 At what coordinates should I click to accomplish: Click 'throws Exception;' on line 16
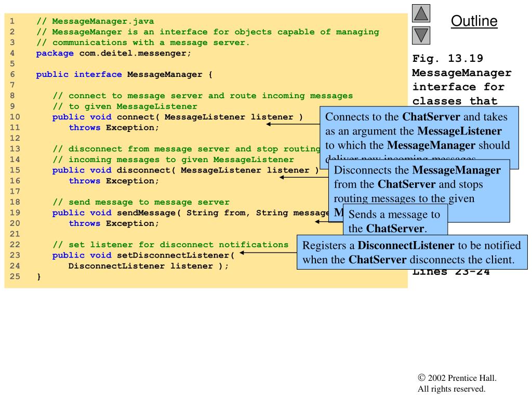(x=114, y=181)
